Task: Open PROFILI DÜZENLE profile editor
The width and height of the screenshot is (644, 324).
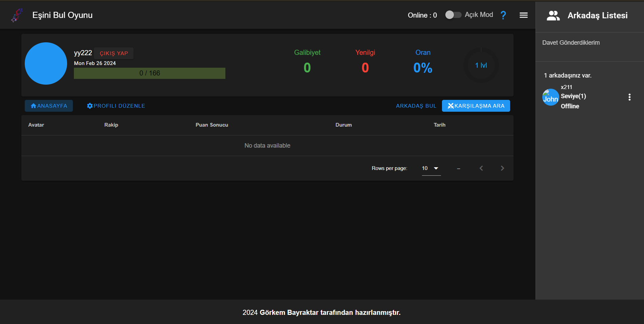Action: click(x=116, y=106)
